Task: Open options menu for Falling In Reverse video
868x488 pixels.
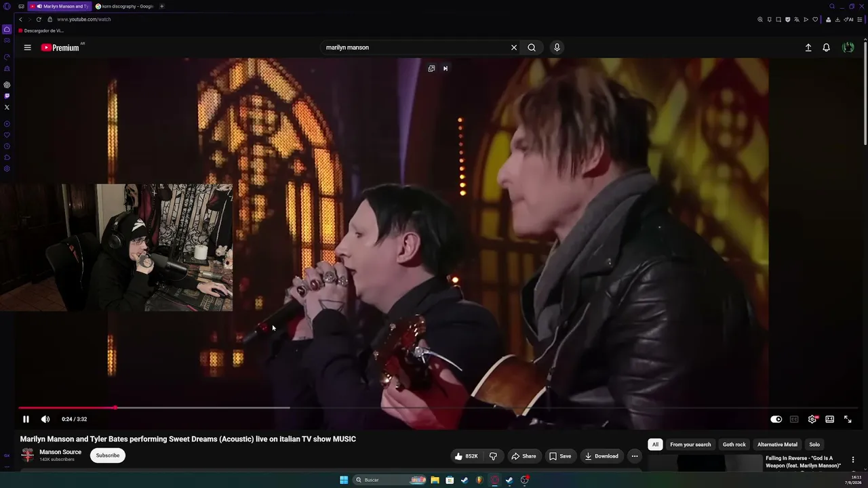Action: [x=853, y=460]
